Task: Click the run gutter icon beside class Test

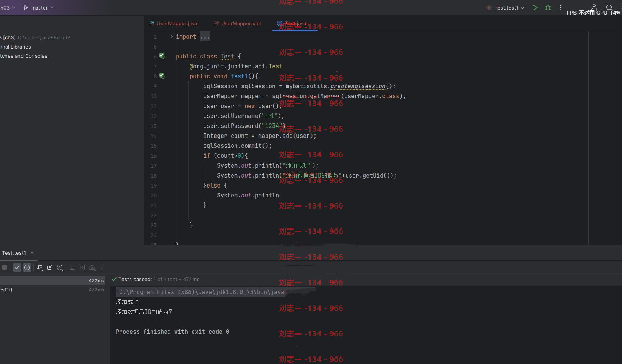Action: [x=162, y=56]
